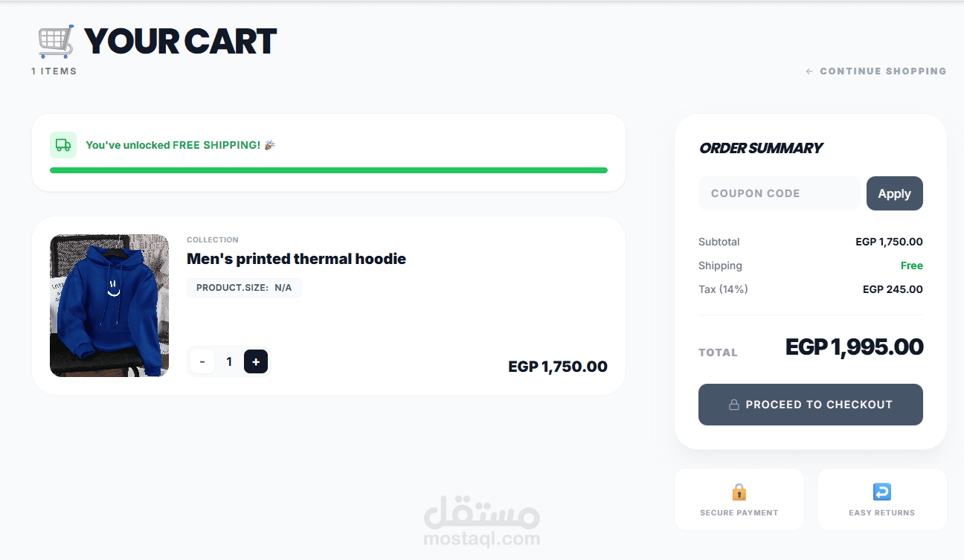
Task: Click the party popper emoji icon
Action: [x=269, y=145]
